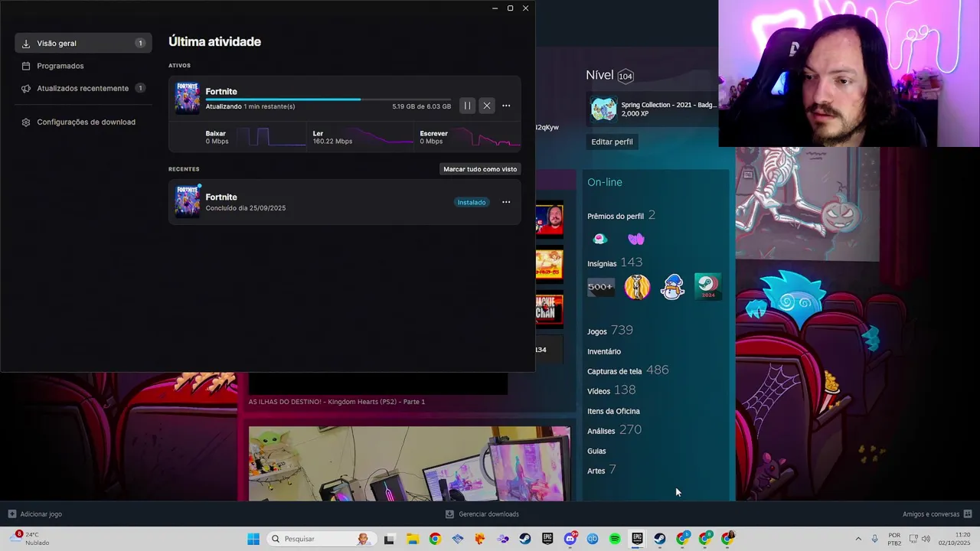Open Jogos 739 on Steam profile
980x551 pixels.
click(610, 331)
